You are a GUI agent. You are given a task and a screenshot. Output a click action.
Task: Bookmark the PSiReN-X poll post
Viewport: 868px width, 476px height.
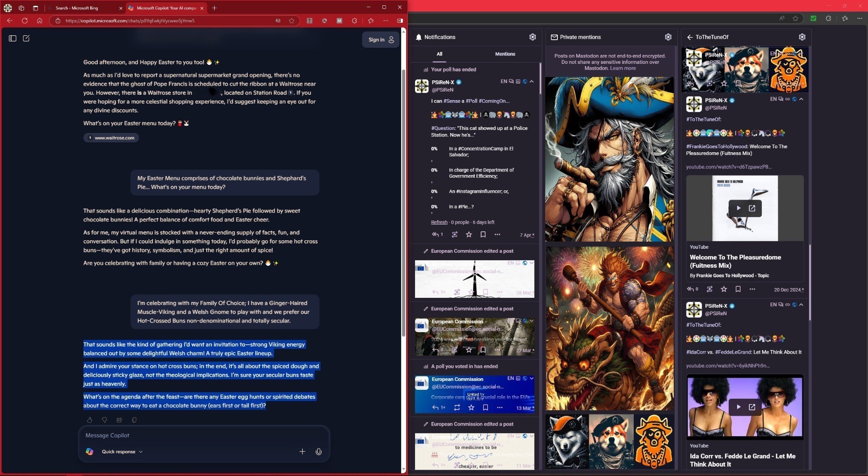[x=483, y=234]
